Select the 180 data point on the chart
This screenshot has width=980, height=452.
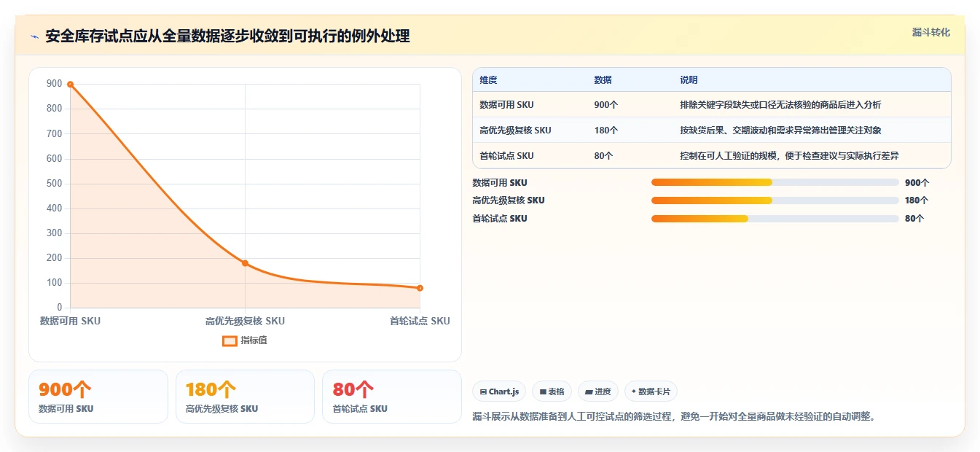click(245, 263)
